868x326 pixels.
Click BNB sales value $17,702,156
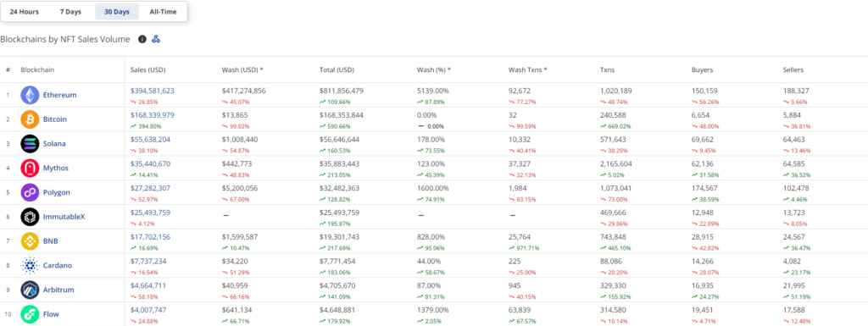pyautogui.click(x=151, y=236)
